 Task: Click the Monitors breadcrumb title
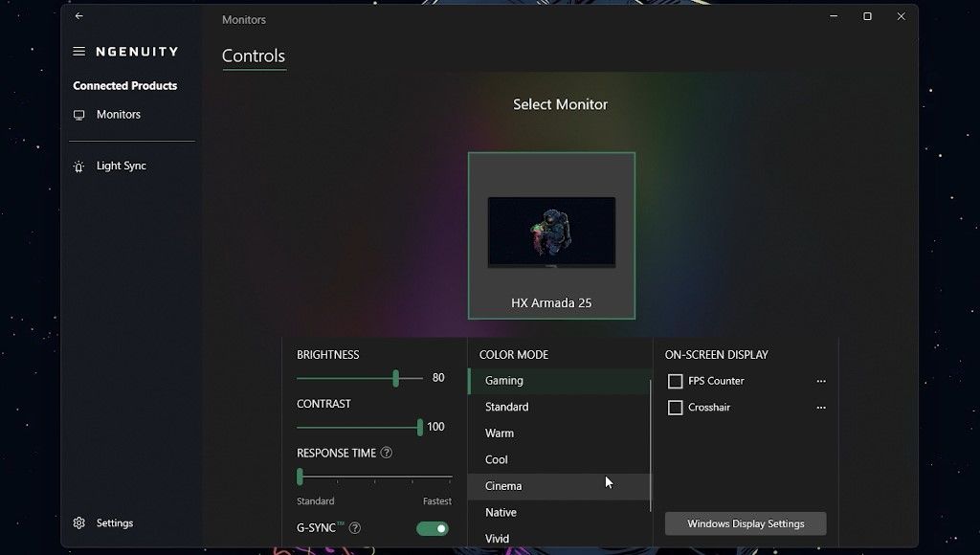point(244,20)
